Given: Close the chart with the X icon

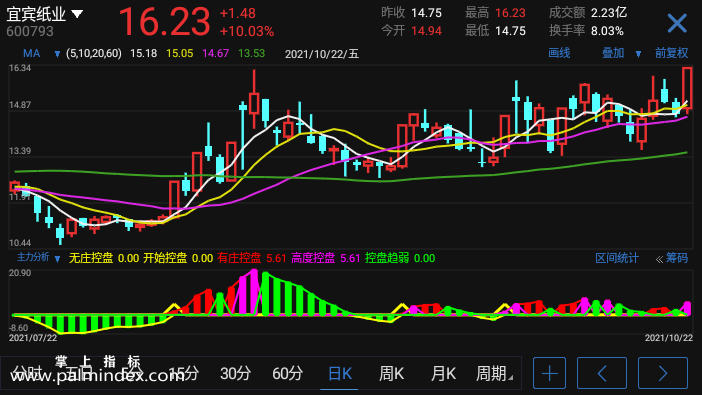Looking at the screenshot, I should (676, 23).
